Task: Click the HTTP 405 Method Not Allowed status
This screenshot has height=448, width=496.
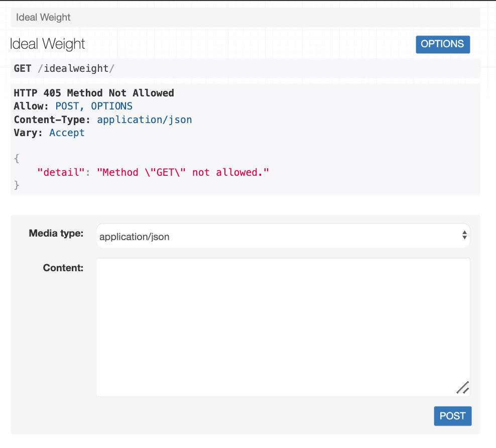Action: tap(94, 93)
